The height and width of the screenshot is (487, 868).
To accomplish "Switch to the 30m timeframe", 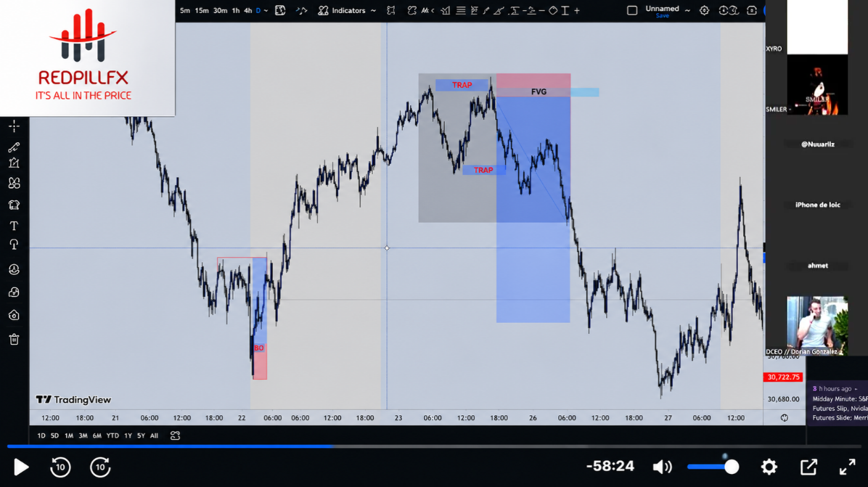I will pos(221,10).
